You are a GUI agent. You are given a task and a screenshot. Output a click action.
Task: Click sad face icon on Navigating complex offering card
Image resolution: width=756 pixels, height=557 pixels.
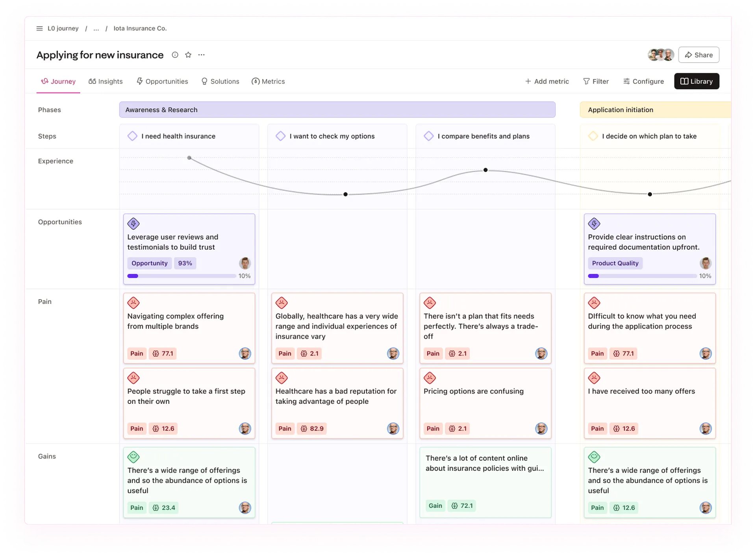tap(133, 303)
